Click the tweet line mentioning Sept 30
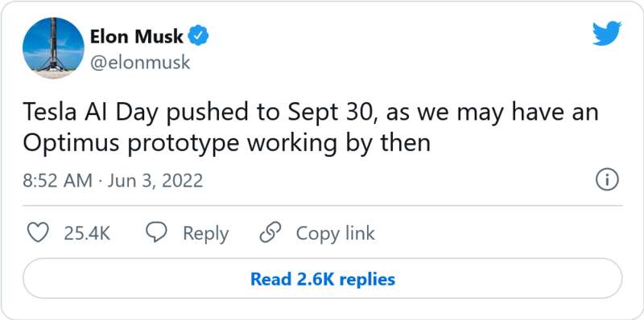The image size is (644, 320). pos(311,113)
